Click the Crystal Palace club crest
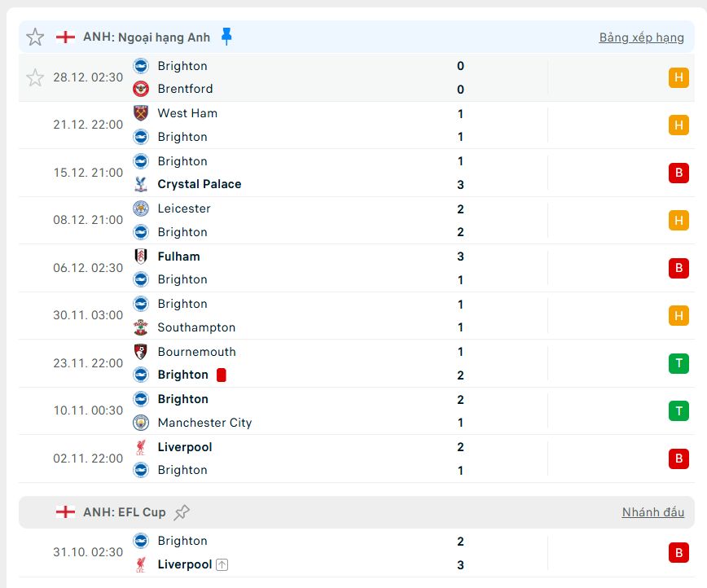Viewport: 707px width, 588px height. pyautogui.click(x=141, y=184)
